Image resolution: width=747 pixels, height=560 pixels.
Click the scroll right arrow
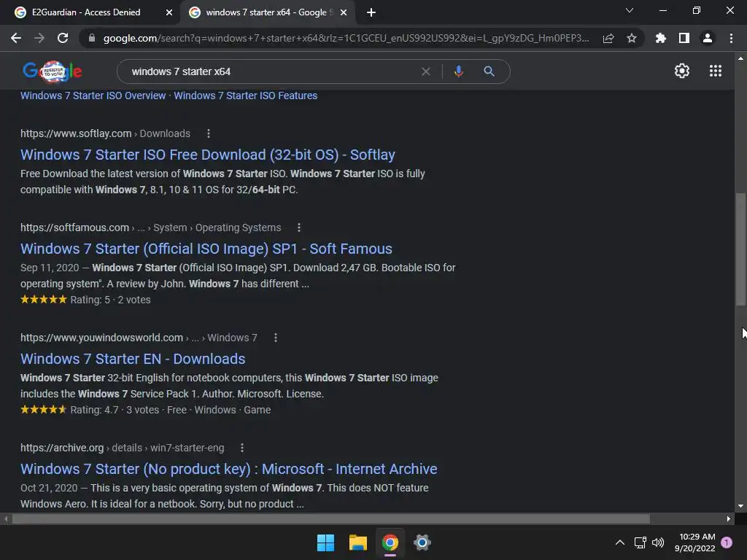[x=729, y=518]
